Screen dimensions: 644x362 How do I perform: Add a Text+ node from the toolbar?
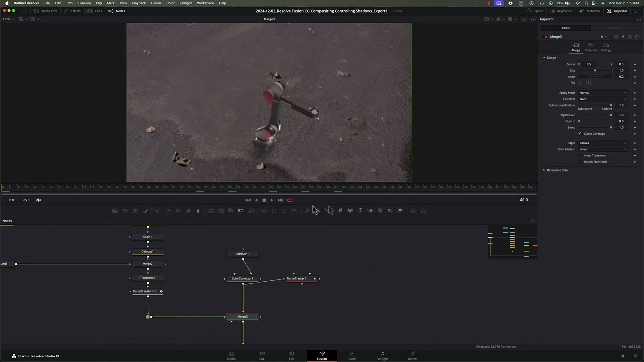[x=135, y=211]
